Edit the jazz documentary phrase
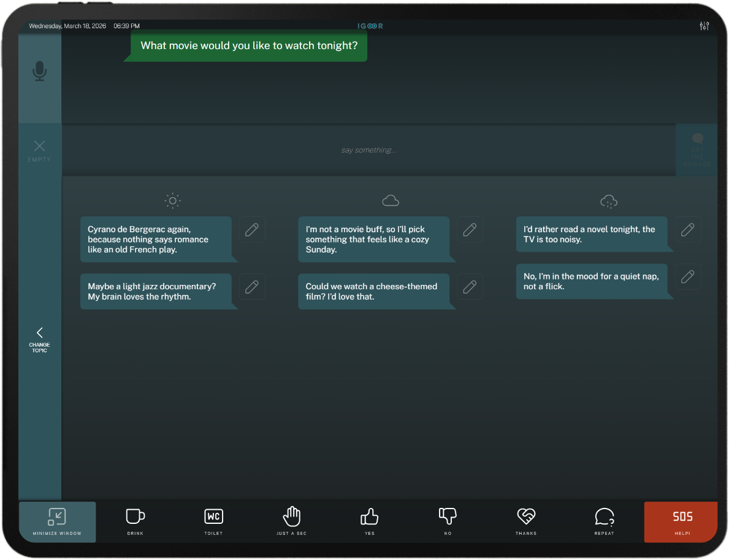 [252, 287]
